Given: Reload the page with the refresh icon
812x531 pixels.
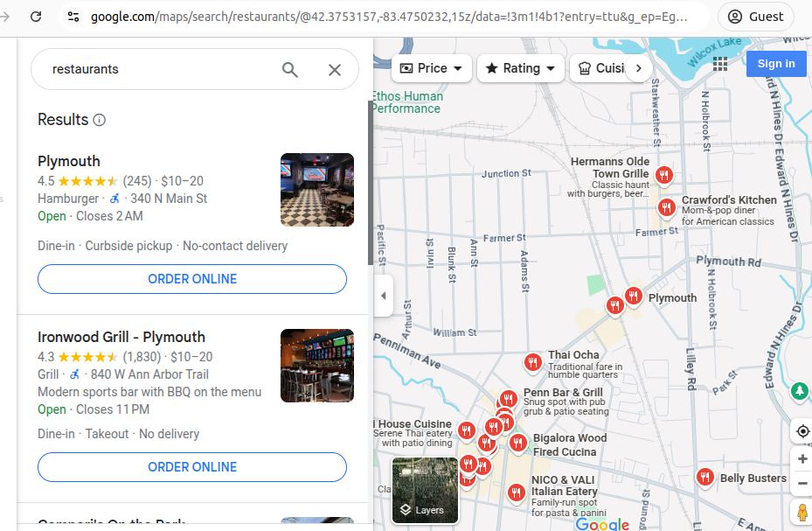Looking at the screenshot, I should pyautogui.click(x=36, y=17).
